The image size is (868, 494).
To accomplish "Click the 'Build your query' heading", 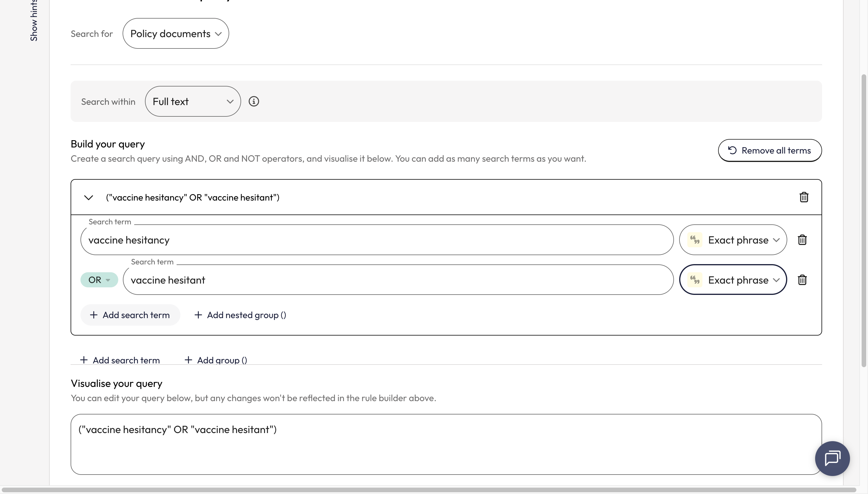I will tap(107, 144).
